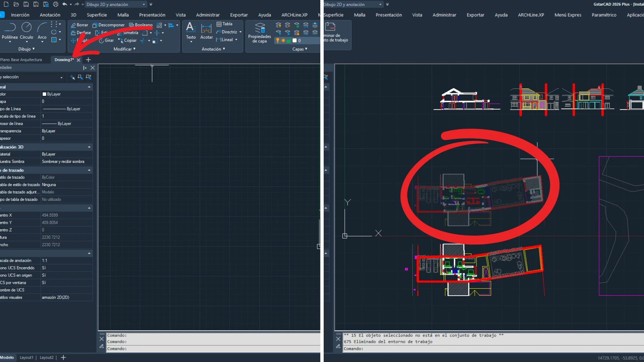This screenshot has height=362, width=644.
Task: Click the Descomponer tool
Action: point(108,25)
